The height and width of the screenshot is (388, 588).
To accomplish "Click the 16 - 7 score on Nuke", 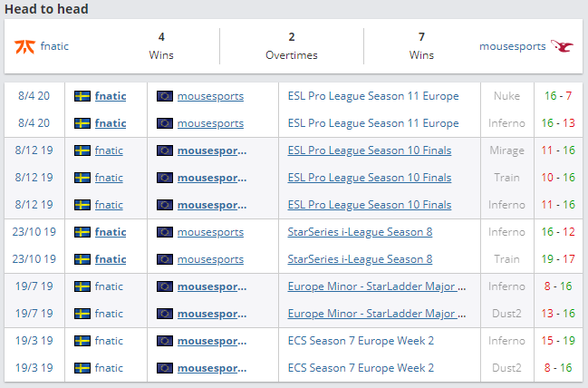I will [x=556, y=96].
